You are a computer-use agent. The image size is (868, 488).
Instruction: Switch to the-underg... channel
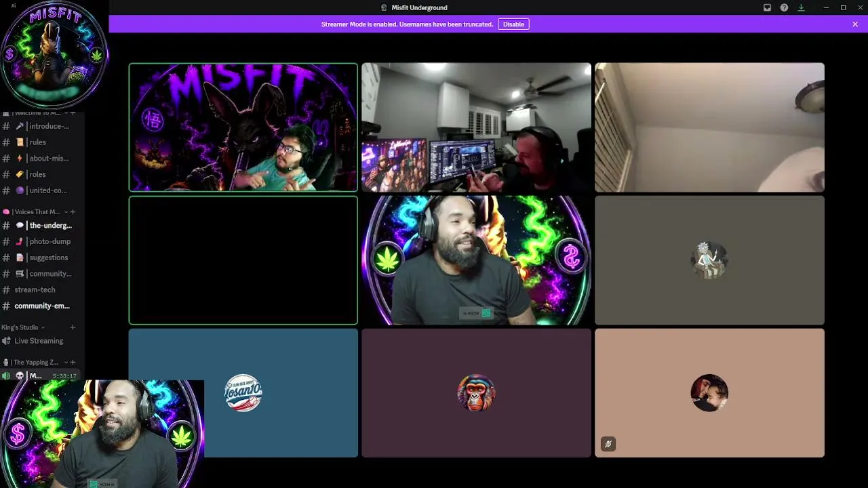click(42, 226)
